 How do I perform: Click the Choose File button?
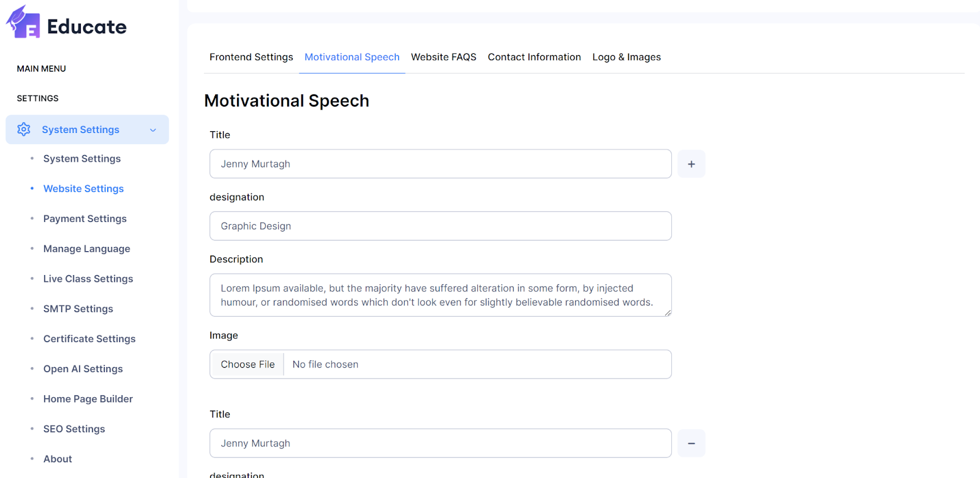point(247,365)
